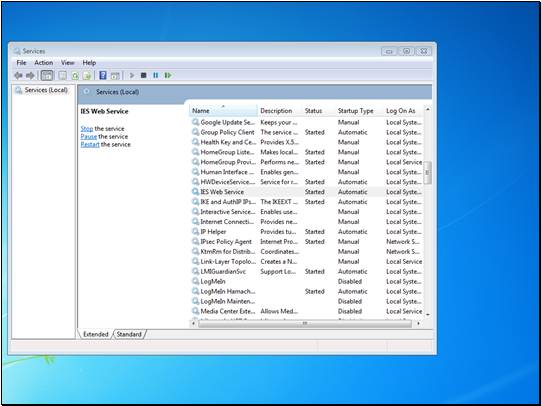Open the Action menu
This screenshot has height=406, width=541.
point(43,63)
